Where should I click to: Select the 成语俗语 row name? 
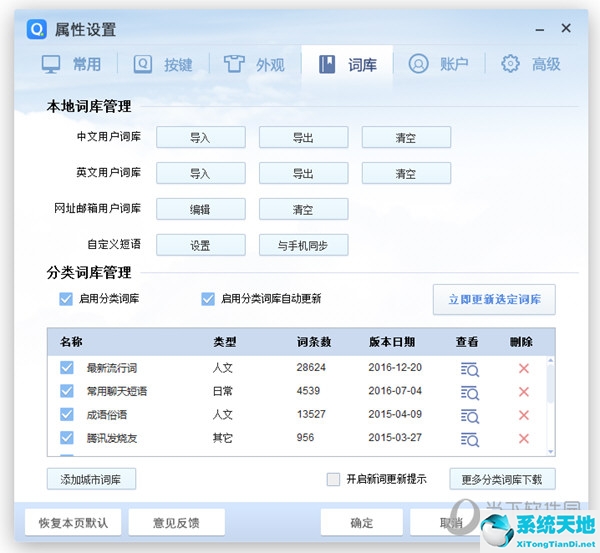(x=106, y=414)
